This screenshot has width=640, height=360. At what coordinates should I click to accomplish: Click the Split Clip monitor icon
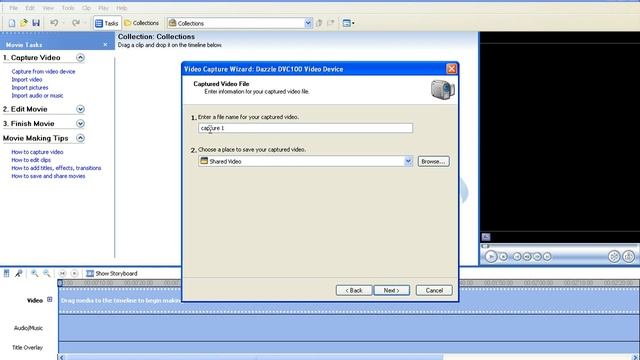pyautogui.click(x=614, y=256)
